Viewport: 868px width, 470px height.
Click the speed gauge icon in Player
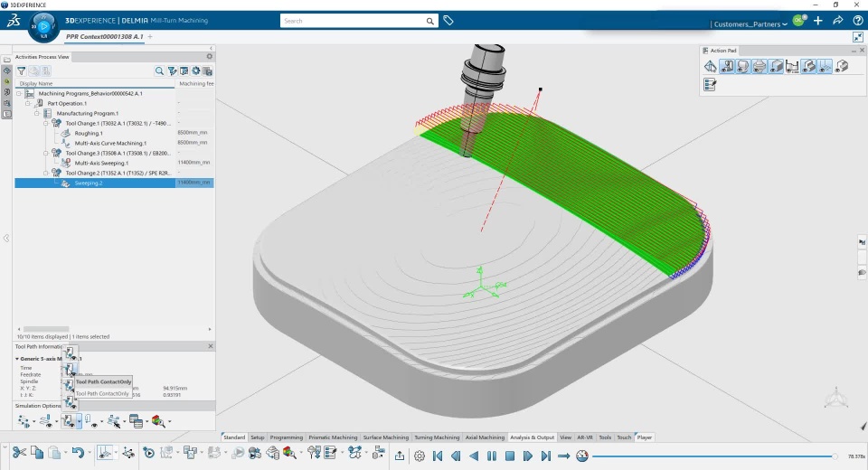(582, 456)
